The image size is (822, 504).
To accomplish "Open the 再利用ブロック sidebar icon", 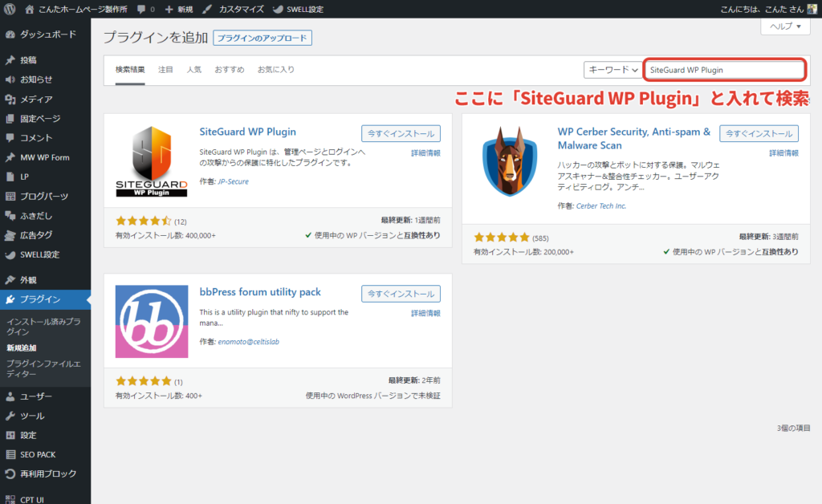I will [x=10, y=474].
